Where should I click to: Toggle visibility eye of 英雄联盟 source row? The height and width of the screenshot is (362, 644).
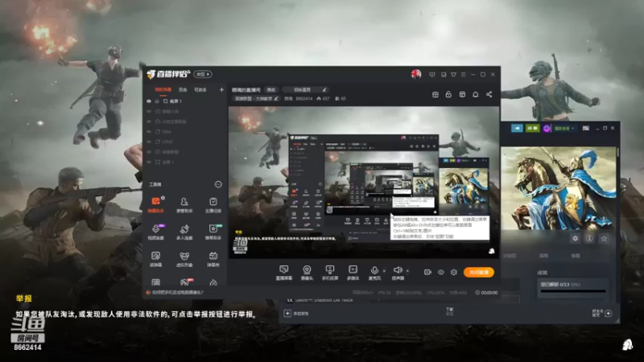149,152
